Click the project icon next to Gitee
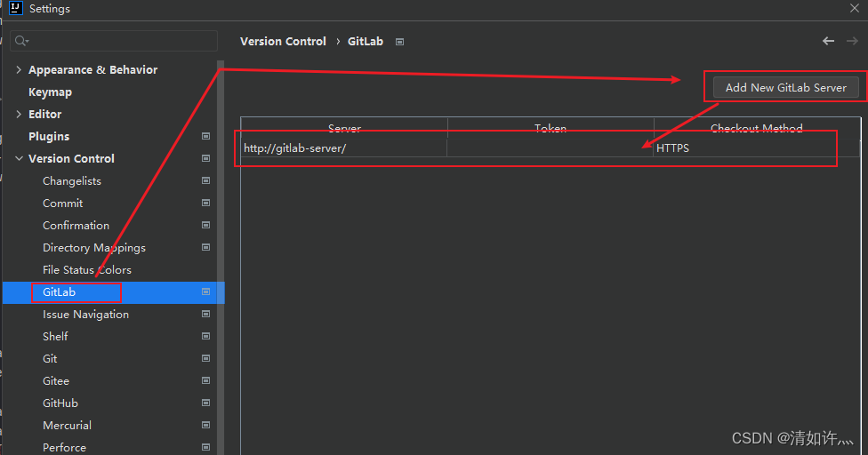This screenshot has width=868, height=455. (x=206, y=381)
